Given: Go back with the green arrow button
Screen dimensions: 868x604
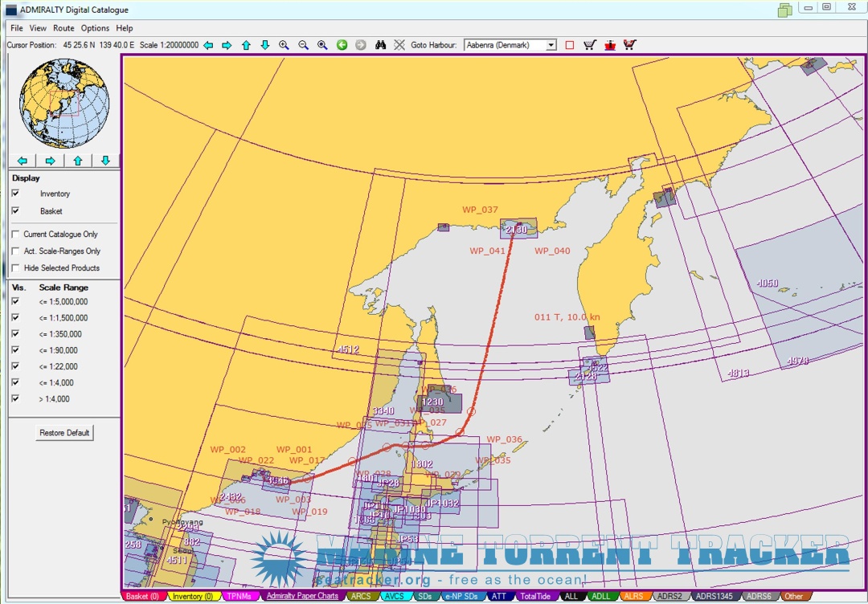Looking at the screenshot, I should [342, 45].
